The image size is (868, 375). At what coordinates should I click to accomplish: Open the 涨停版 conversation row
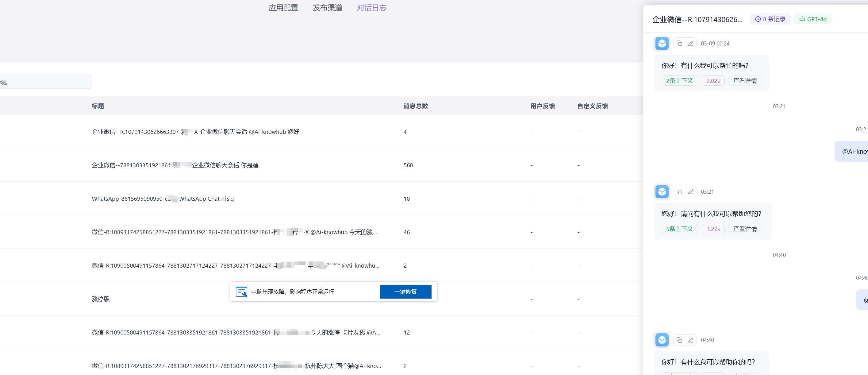pos(100,299)
